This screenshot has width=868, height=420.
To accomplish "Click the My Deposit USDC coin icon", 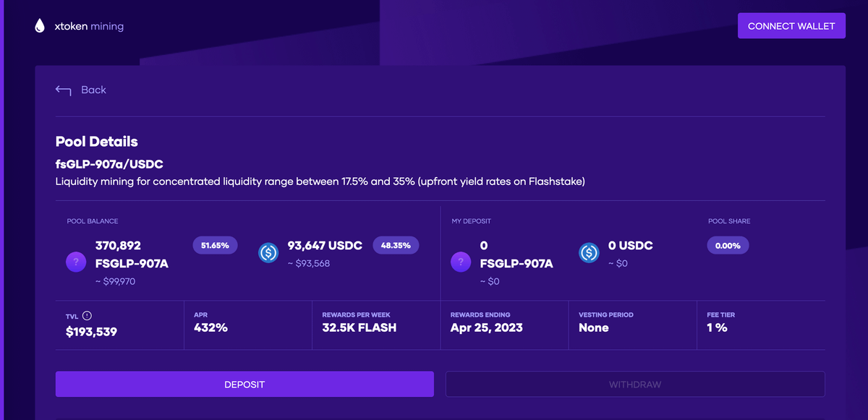I will point(589,252).
